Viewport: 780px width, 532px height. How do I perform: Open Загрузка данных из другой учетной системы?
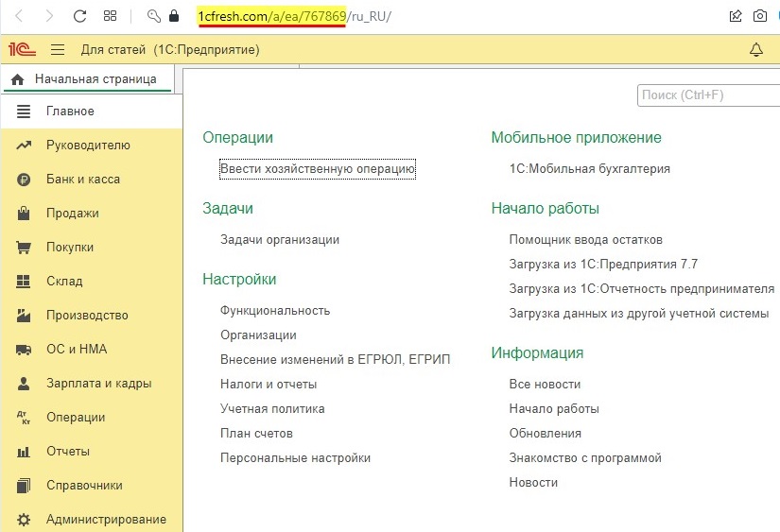[x=639, y=314]
